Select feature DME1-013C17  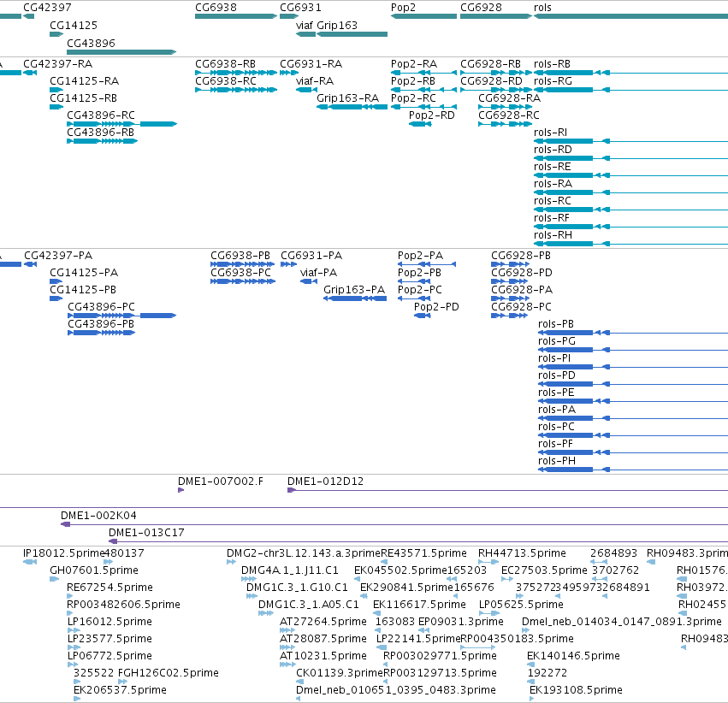pyautogui.click(x=418, y=541)
